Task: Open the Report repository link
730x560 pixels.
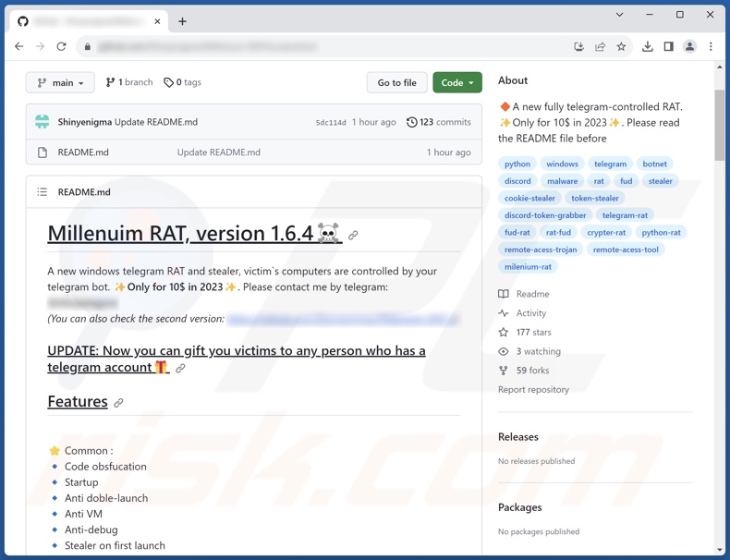Action: point(533,390)
